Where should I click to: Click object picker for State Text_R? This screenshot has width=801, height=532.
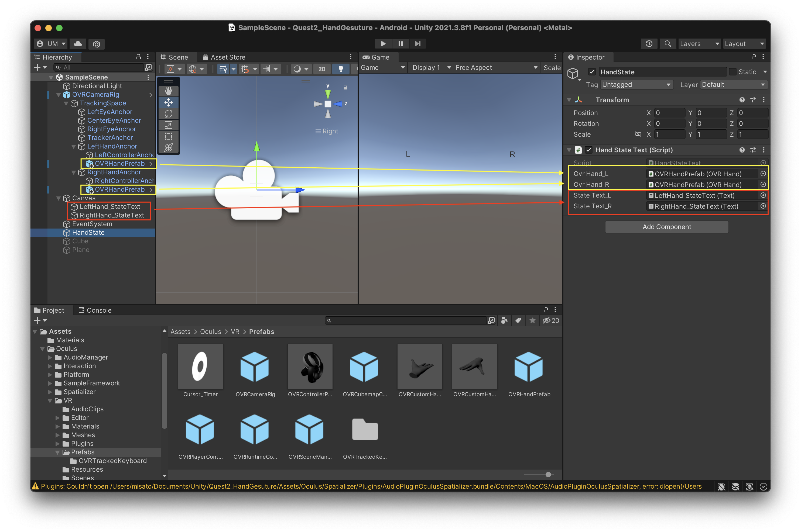[763, 206]
